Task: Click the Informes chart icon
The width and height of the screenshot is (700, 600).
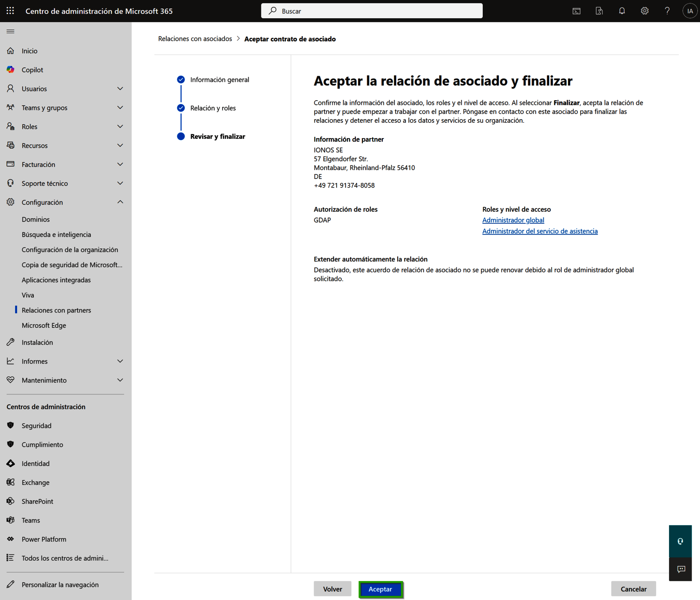Action: (11, 361)
